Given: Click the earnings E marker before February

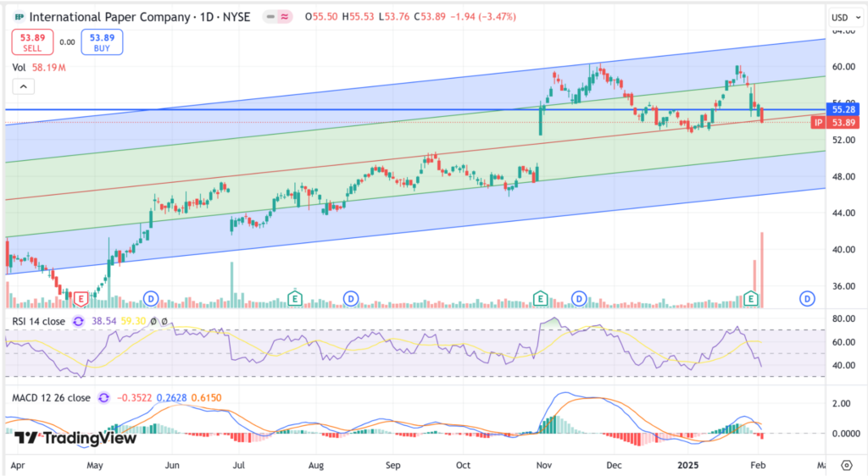Looking at the screenshot, I should (751, 298).
